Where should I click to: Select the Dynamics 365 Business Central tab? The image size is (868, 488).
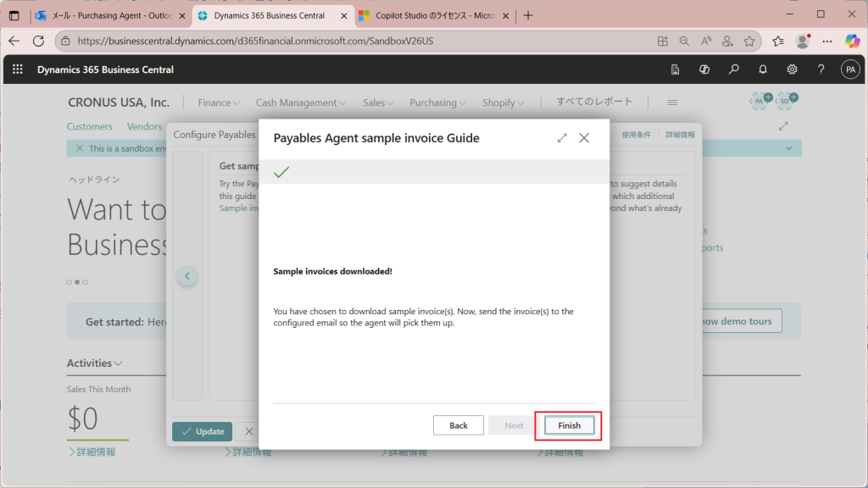[x=272, y=15]
